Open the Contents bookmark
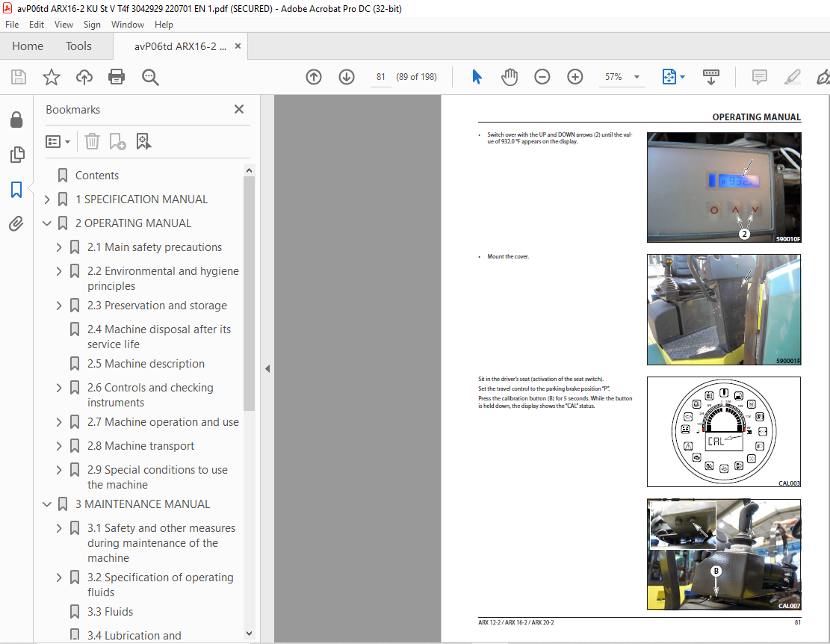Screen dimensions: 830x644 [x=97, y=175]
